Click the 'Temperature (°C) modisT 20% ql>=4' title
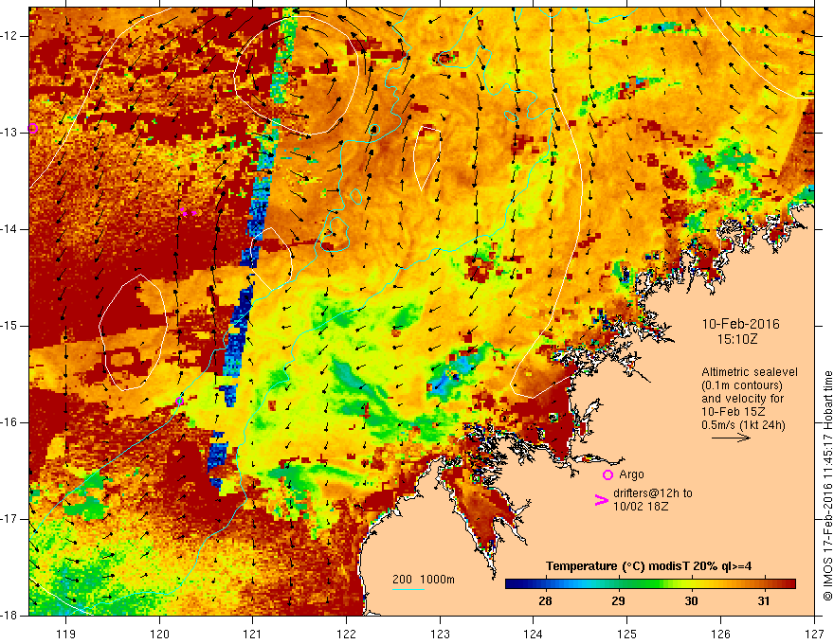834x644 pixels. [x=648, y=566]
